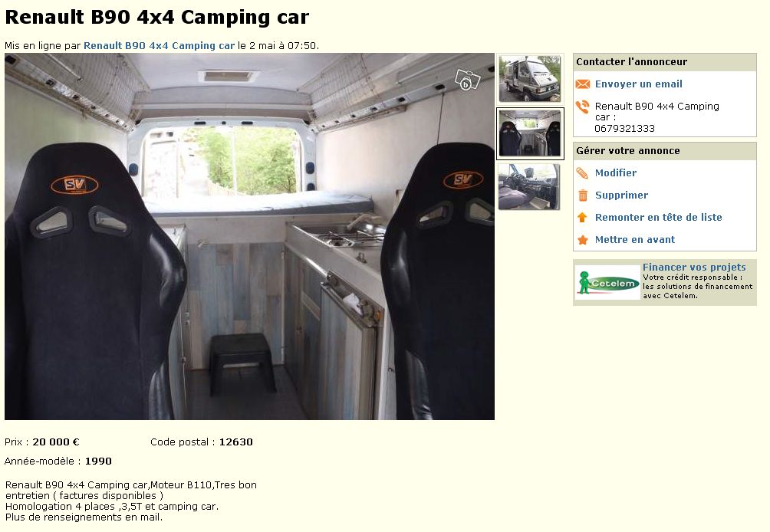770x532 pixels.
Task: Click Remonter en tête de liste
Action: pos(659,218)
